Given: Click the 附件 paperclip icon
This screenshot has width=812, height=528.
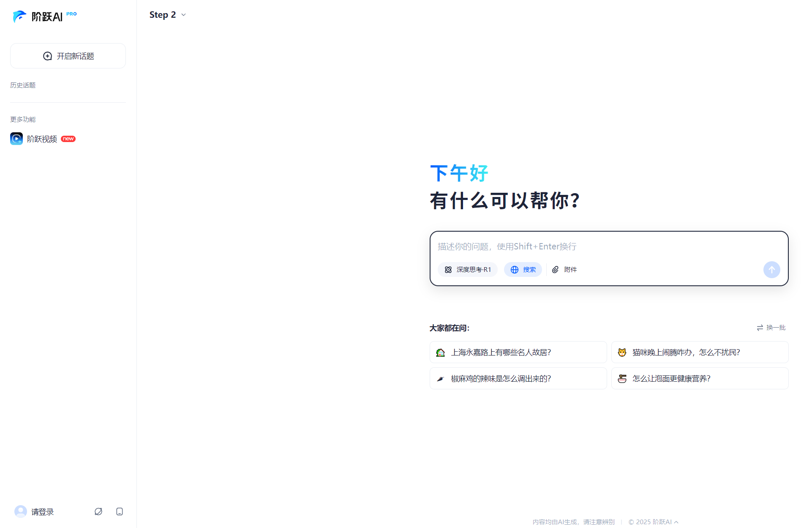Looking at the screenshot, I should [x=556, y=270].
